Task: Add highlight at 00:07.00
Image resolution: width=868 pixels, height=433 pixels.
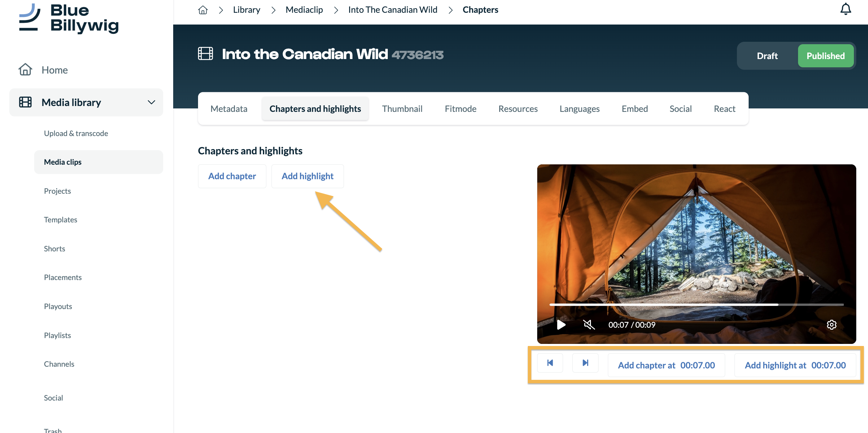Action: click(795, 365)
